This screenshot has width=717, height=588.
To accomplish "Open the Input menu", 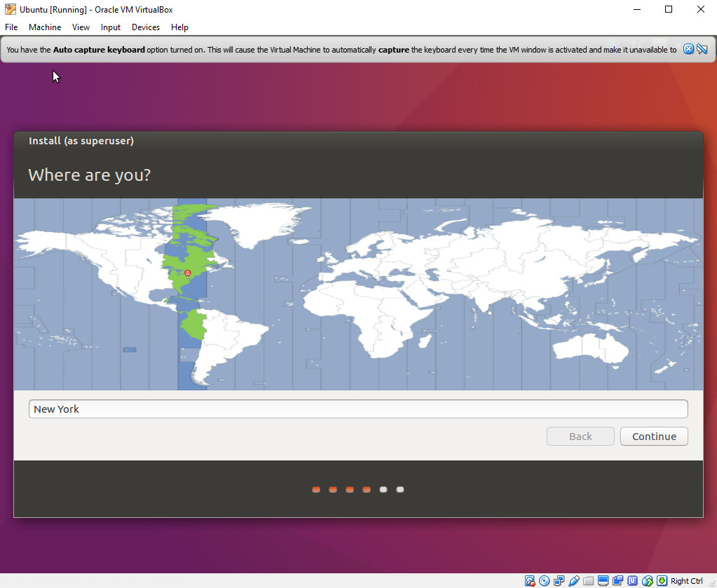I will pos(110,27).
